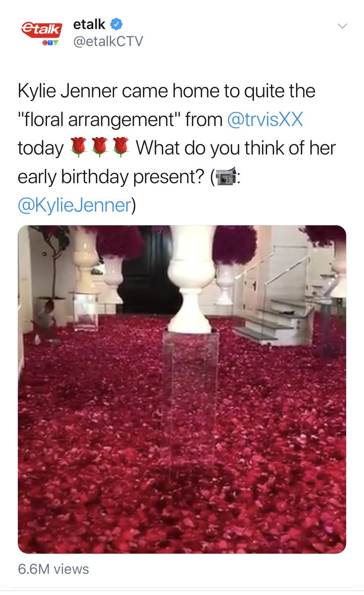Open the etalk profile avatar logo
Image resolution: width=364 pixels, height=595 pixels.
point(41,33)
